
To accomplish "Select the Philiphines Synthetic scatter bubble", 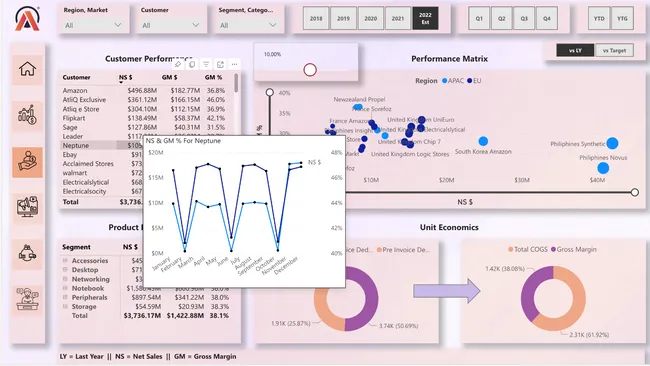I will click(612, 143).
